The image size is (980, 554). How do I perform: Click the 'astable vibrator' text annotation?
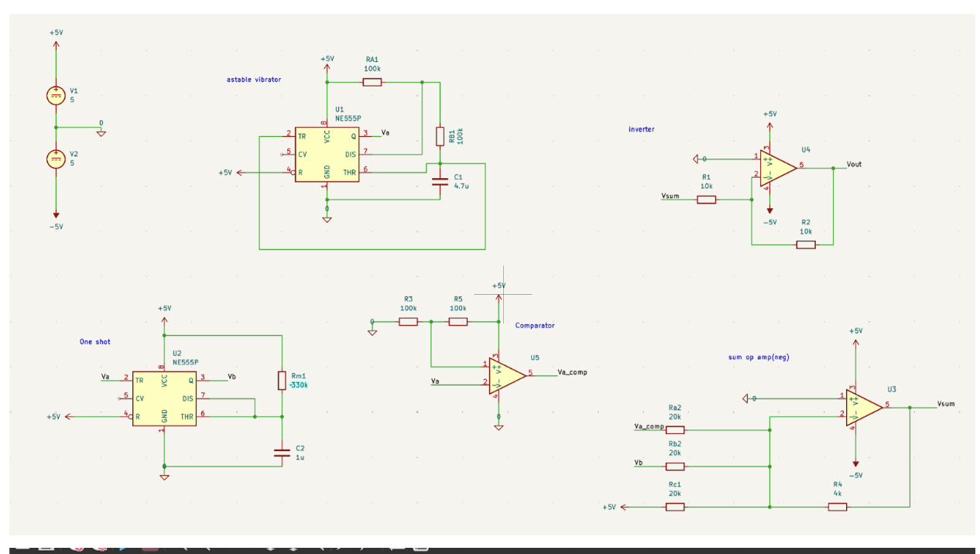[x=253, y=79]
